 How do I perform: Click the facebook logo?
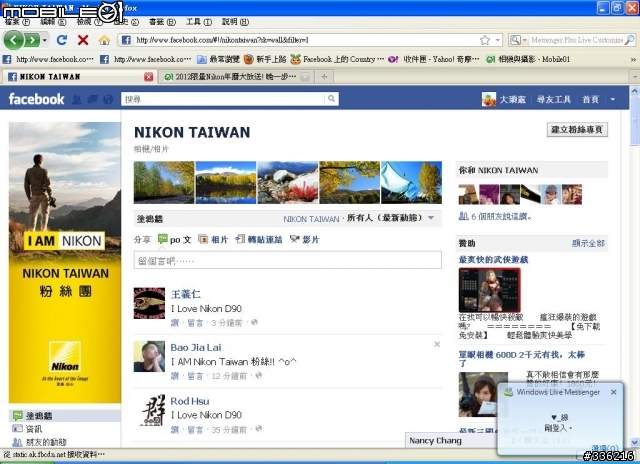(36, 99)
